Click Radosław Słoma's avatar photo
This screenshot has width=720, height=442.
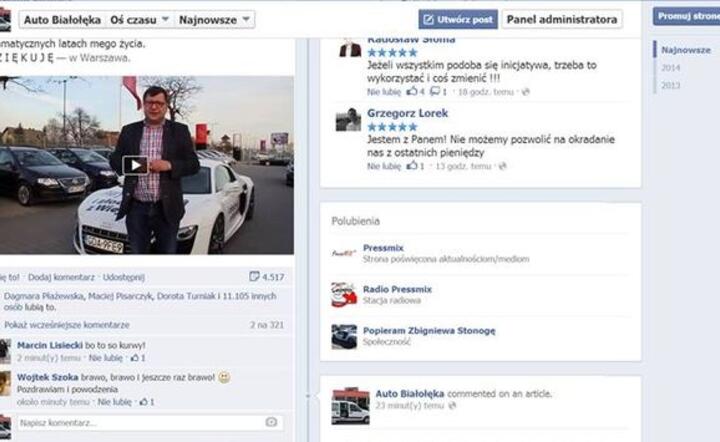point(350,47)
